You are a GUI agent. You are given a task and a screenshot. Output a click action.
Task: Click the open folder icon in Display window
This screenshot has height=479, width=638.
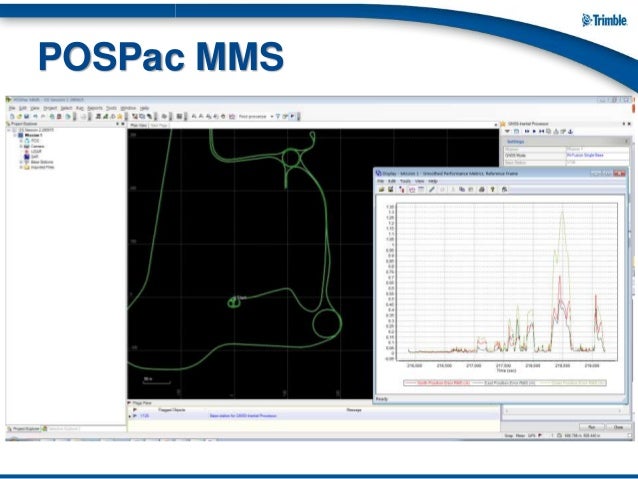point(382,189)
